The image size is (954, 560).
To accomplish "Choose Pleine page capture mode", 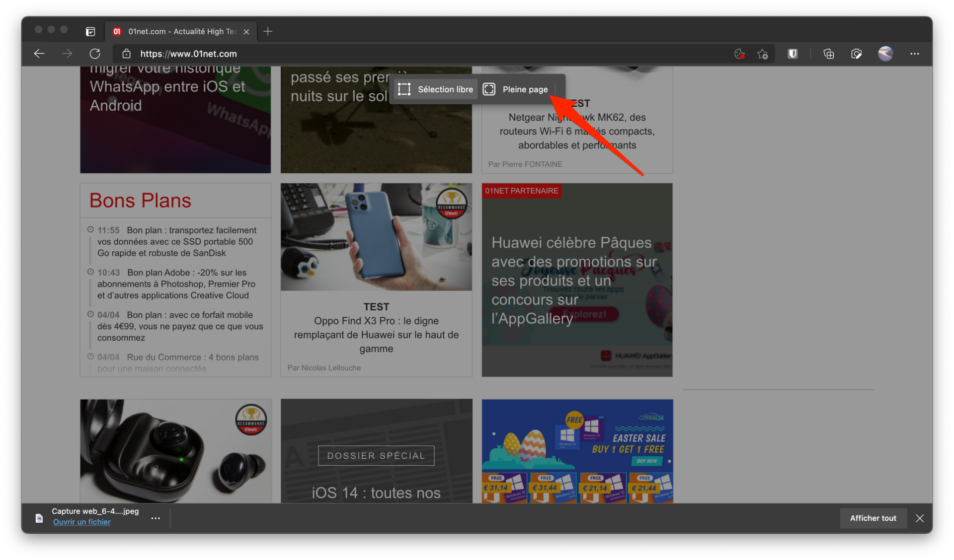I will (516, 89).
